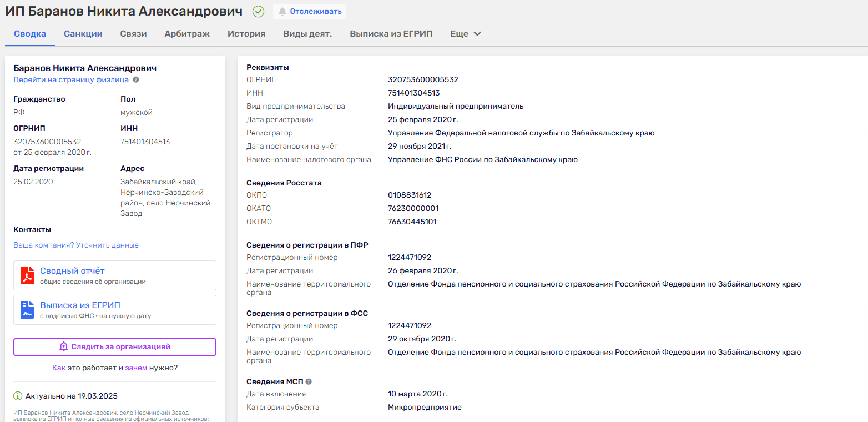Viewport: 868px width, 422px height.
Task: Click the Как link
Action: [59, 368]
